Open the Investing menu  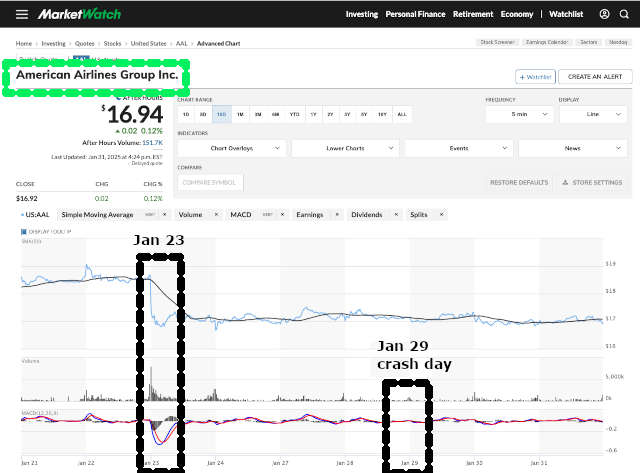coord(362,14)
